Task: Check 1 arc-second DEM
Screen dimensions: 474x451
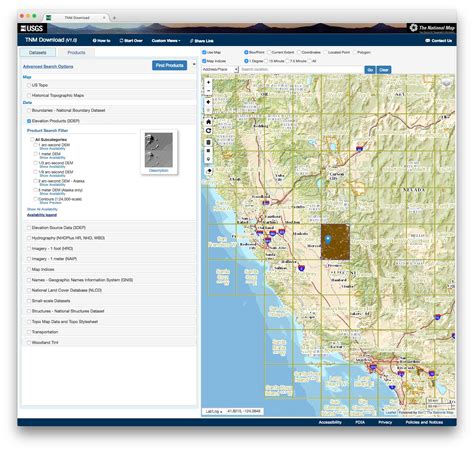Action: click(x=35, y=145)
